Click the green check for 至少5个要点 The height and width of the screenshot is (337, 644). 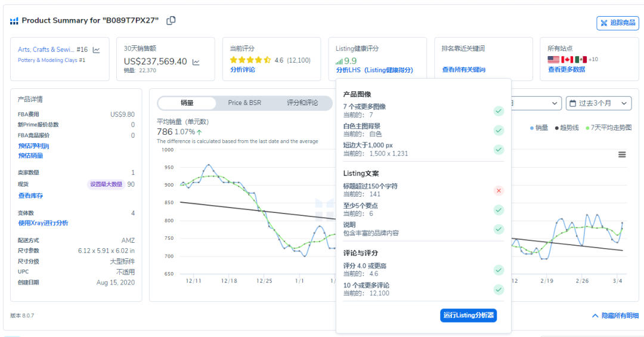(499, 210)
